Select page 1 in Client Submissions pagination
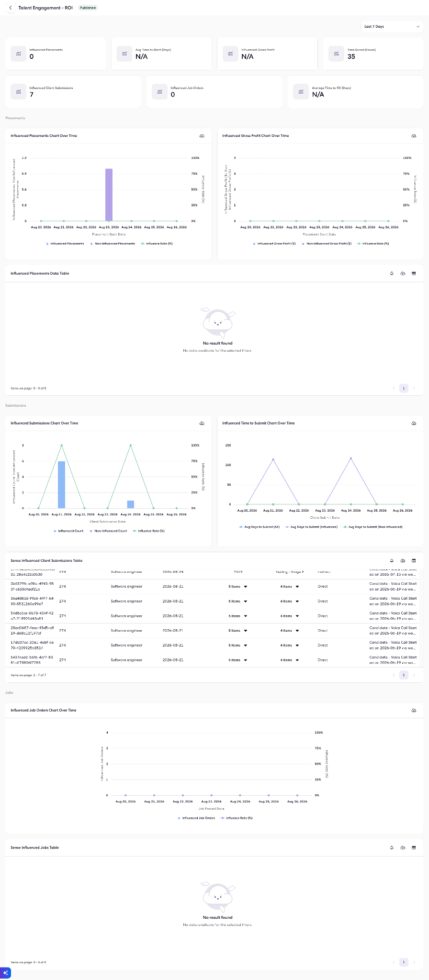This screenshot has height=980, width=429. pyautogui.click(x=404, y=675)
